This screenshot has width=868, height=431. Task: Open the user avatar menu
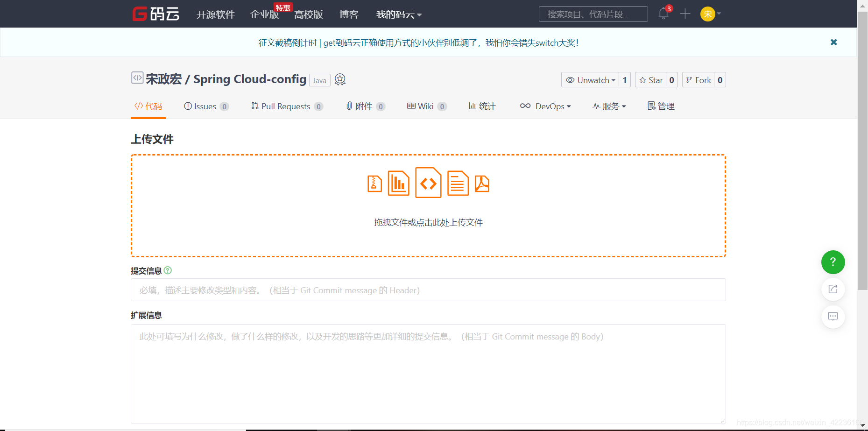(x=710, y=14)
